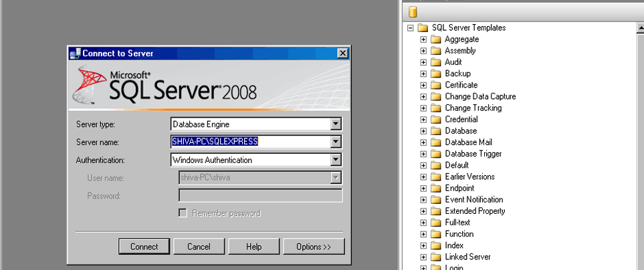Screen dimensions: 644x270
Task: Select the Change Tracking folder icon
Action: point(436,108)
